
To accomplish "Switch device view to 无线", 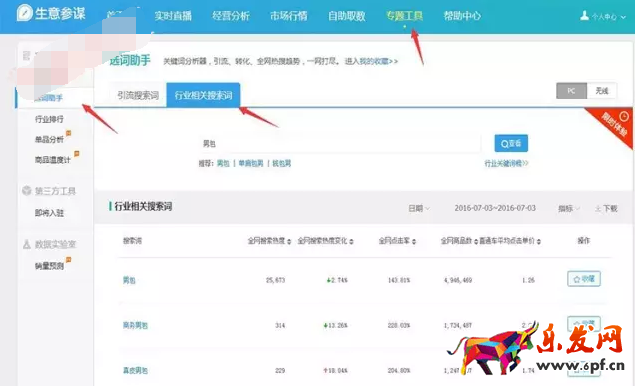I will click(602, 91).
